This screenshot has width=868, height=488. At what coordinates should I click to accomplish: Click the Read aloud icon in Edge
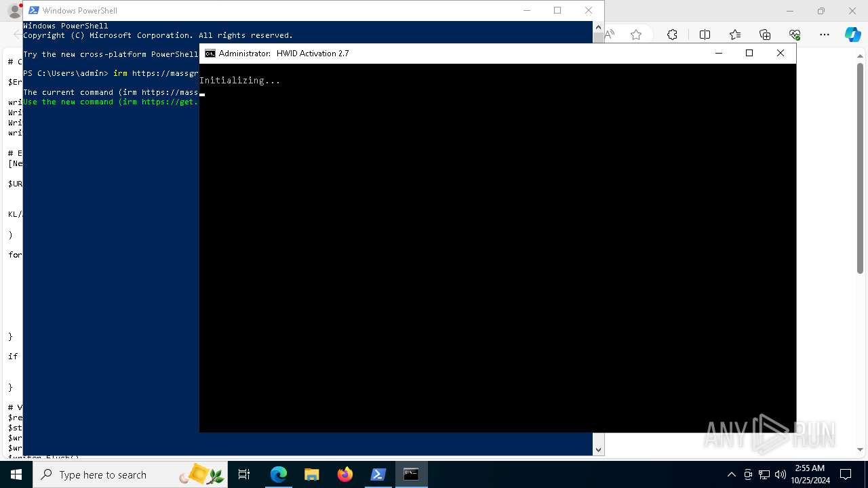pos(610,35)
